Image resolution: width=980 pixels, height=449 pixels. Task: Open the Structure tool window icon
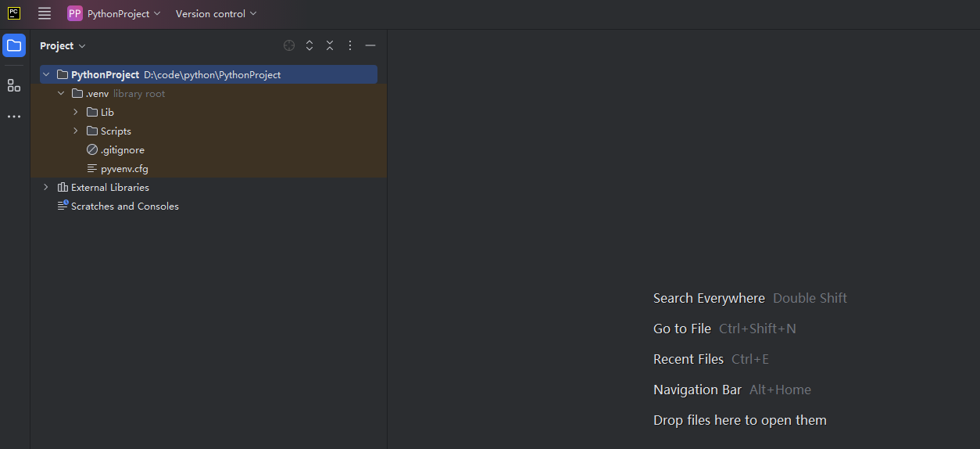click(14, 85)
